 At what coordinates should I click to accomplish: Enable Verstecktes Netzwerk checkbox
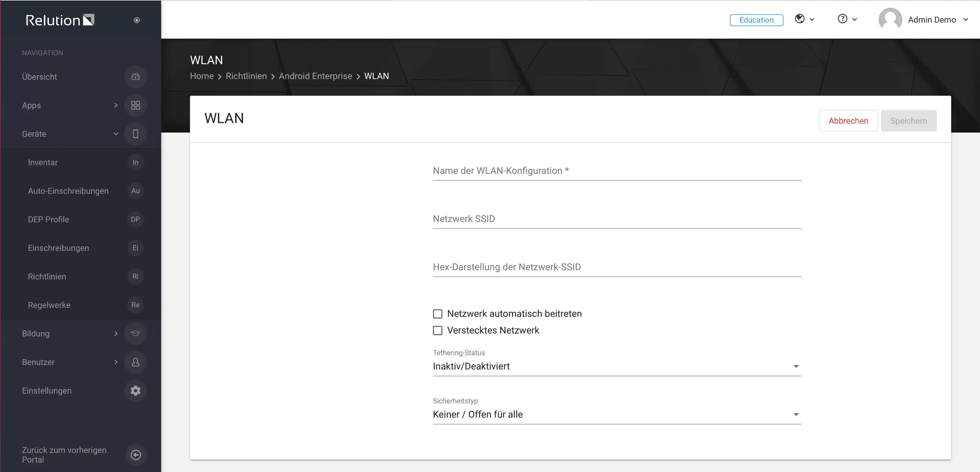(437, 331)
